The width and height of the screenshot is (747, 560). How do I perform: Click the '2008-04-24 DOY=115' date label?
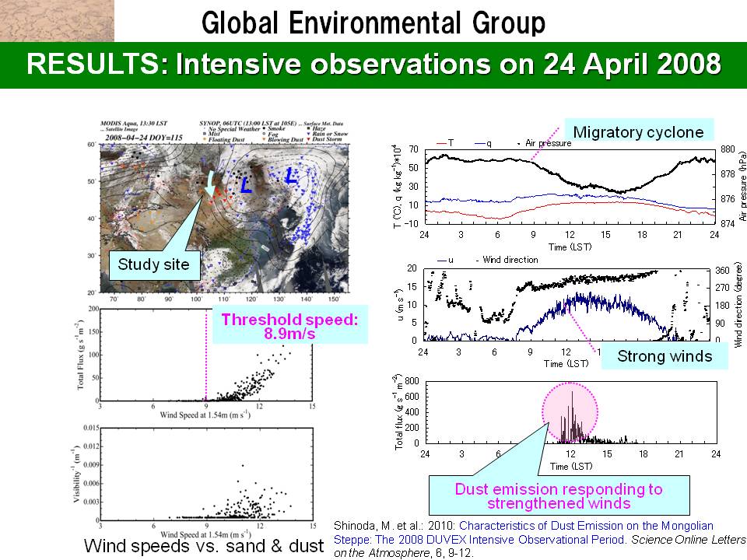[144, 138]
